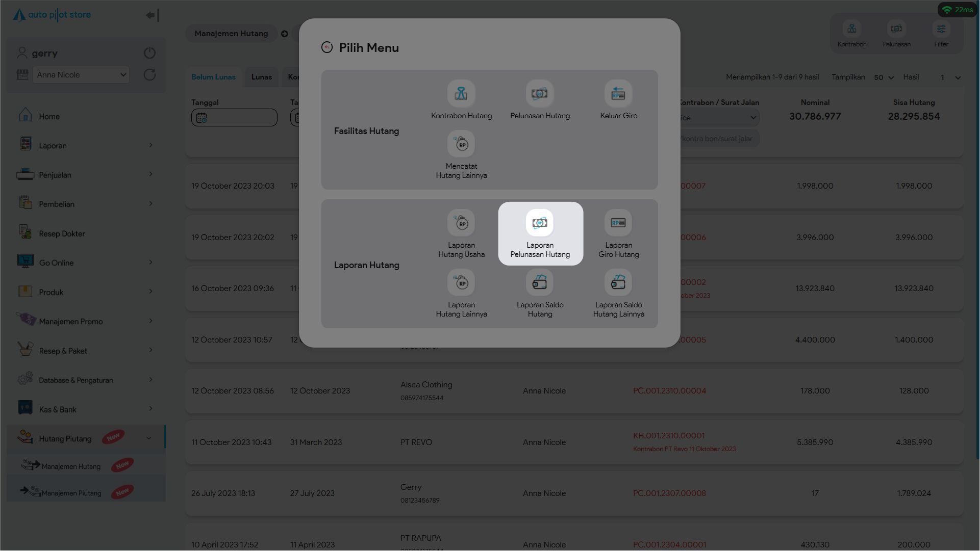This screenshot has height=551, width=980.
Task: Open Manajemen Piutang in the sidebar
Action: click(71, 493)
